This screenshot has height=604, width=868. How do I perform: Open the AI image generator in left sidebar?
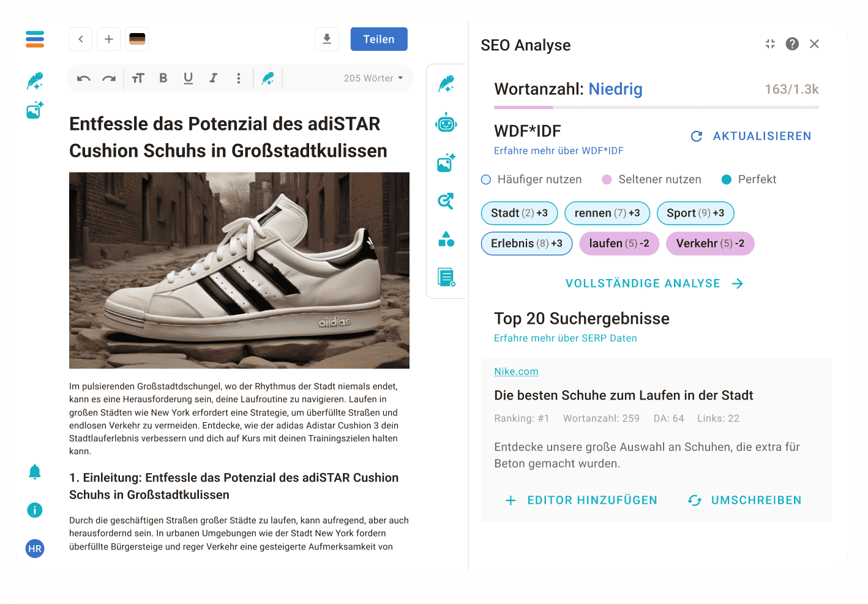(35, 110)
